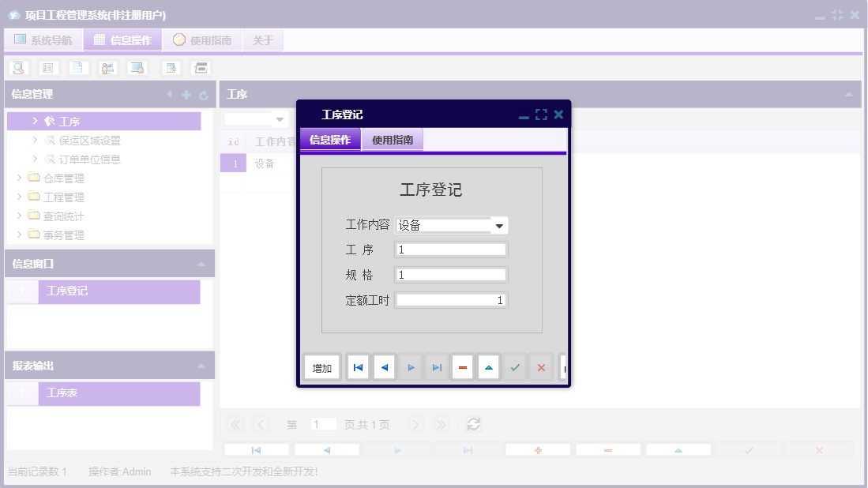Open the list view icon in the toolbar
Screen dimensions: 868x488
(x=48, y=67)
